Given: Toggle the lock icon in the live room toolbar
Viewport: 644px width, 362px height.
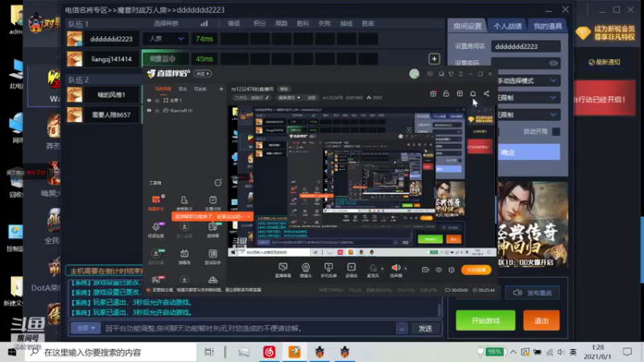Looking at the screenshot, I should point(446,93).
